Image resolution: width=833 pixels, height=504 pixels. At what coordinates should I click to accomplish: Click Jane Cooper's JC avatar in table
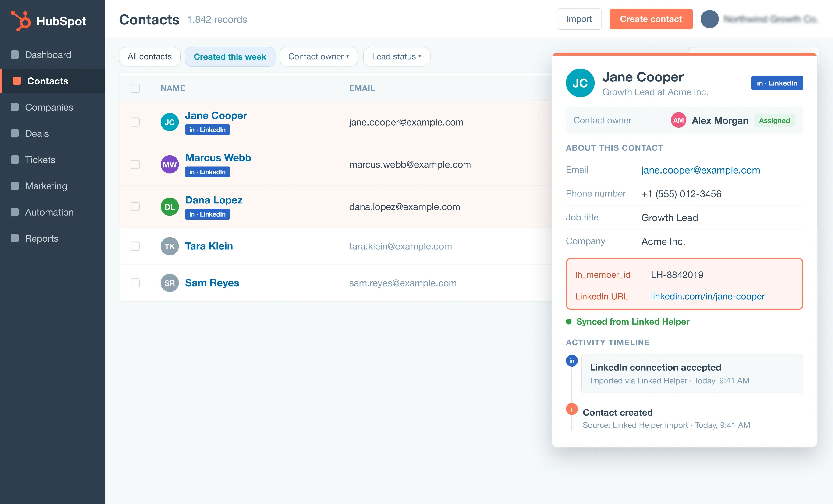point(170,122)
